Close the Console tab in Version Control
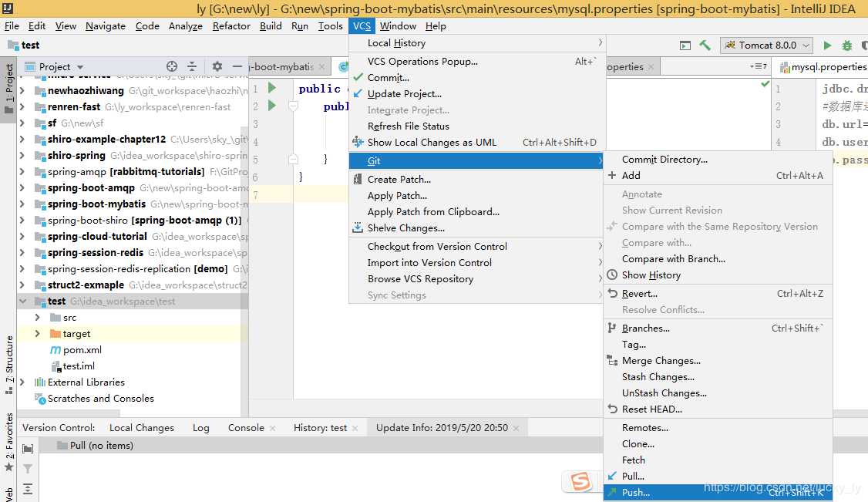The height and width of the screenshot is (502, 868). [x=272, y=428]
